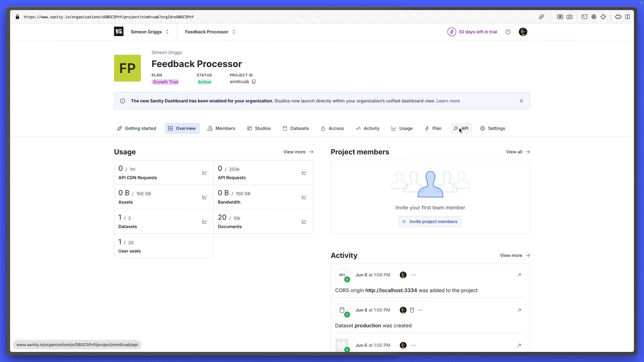Copy the project ID eim6ruab

[x=254, y=82]
